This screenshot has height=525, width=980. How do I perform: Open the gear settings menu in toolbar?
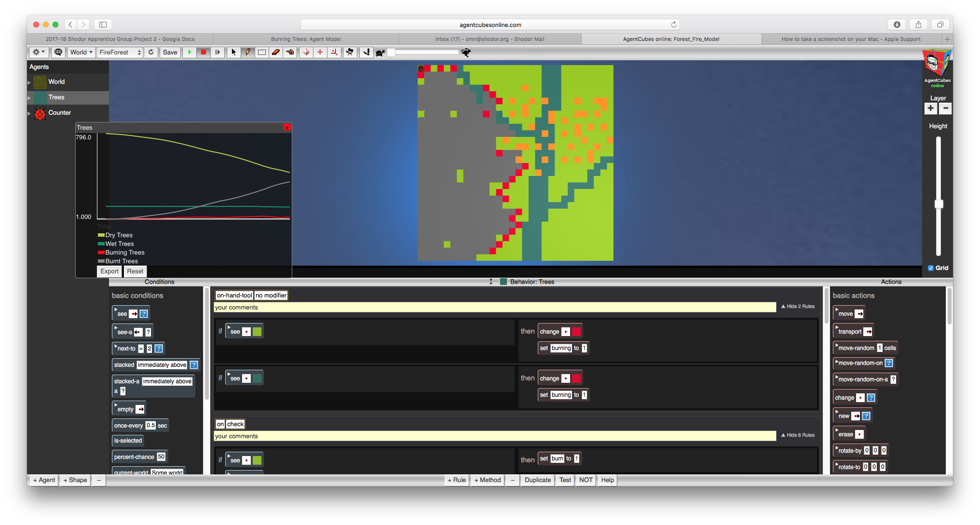pos(38,52)
